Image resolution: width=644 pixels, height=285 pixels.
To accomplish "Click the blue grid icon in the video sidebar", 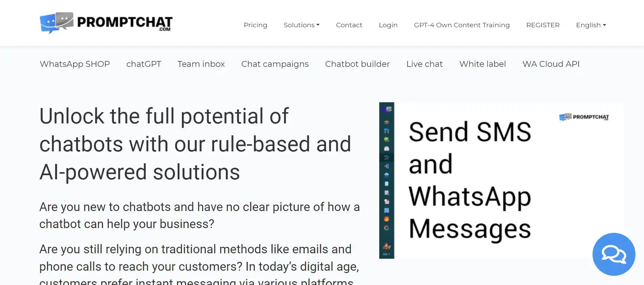I will pyautogui.click(x=386, y=210).
